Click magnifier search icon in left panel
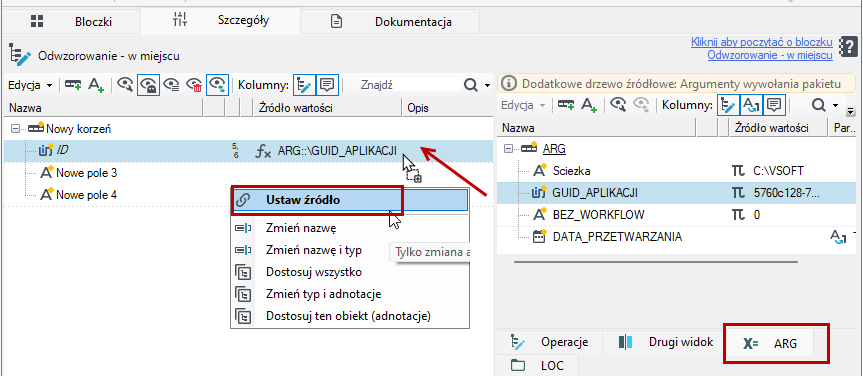Image resolution: width=863 pixels, height=376 pixels. pyautogui.click(x=471, y=85)
